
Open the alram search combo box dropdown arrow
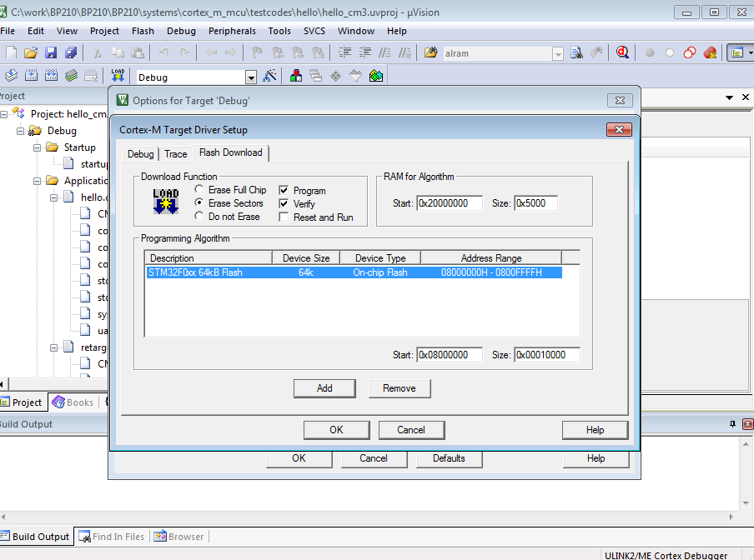click(x=558, y=54)
